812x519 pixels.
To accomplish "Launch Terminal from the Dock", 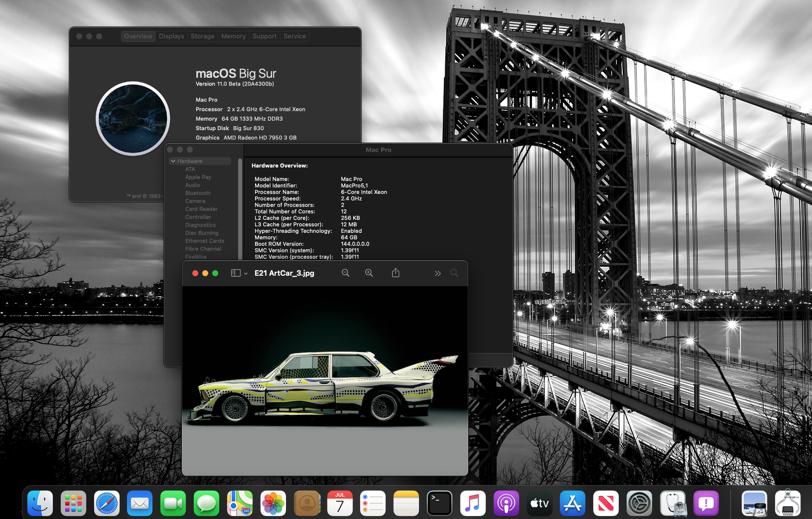I will pos(439,504).
